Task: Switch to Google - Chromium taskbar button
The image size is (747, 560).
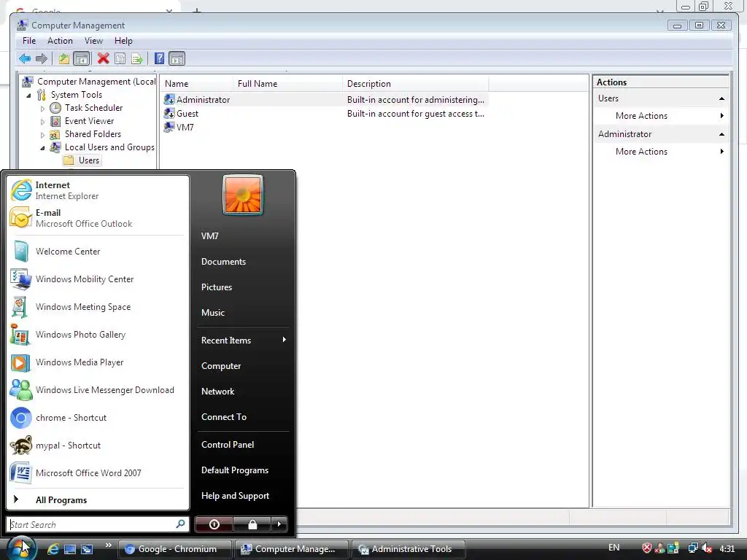Action: point(174,549)
